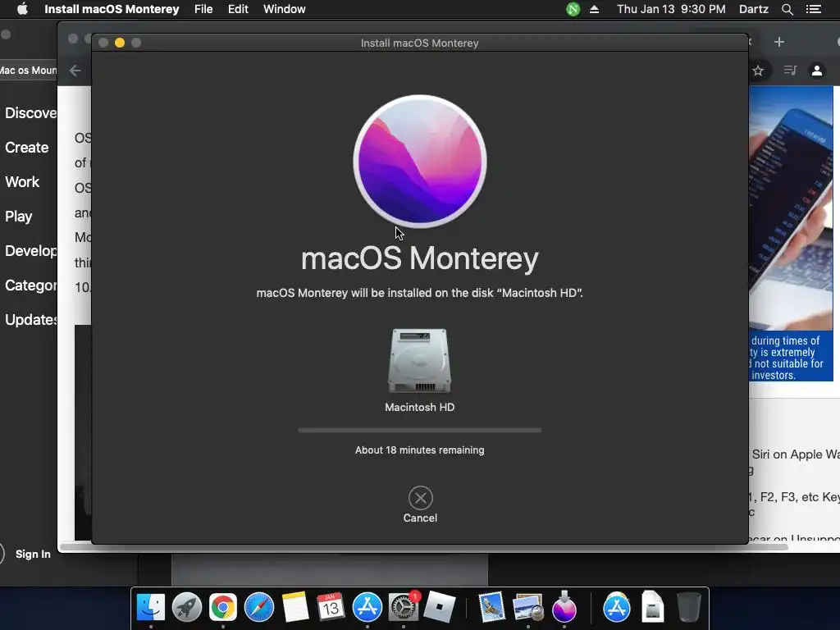Open Google Chrome from the Dock

coord(223,607)
